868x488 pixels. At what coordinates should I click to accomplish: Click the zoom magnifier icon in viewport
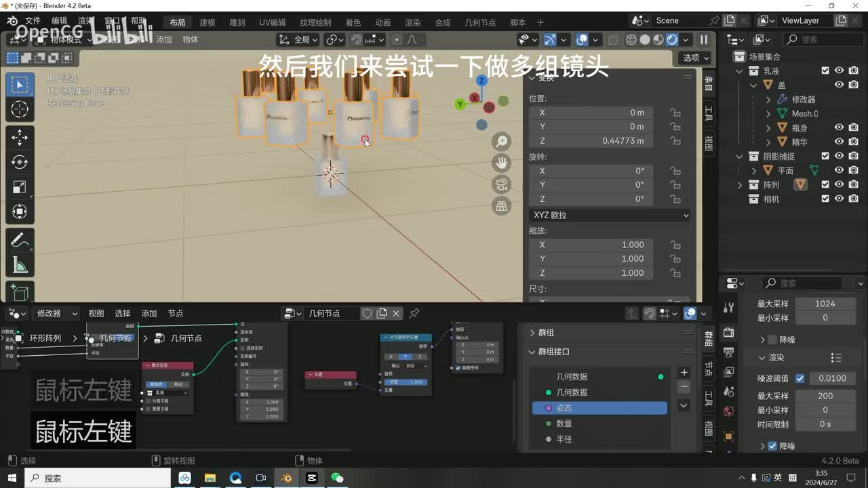pos(502,141)
